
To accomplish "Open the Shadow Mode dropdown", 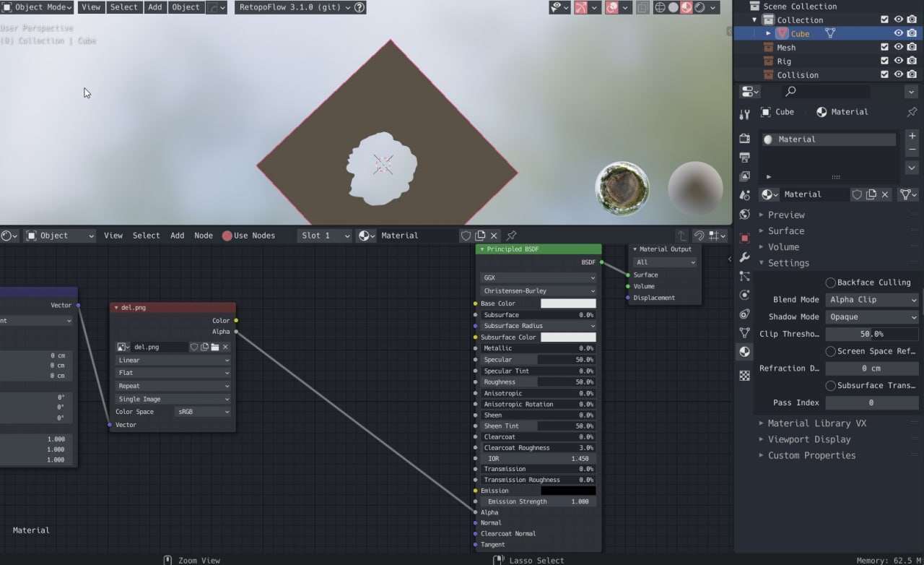I will point(872,316).
